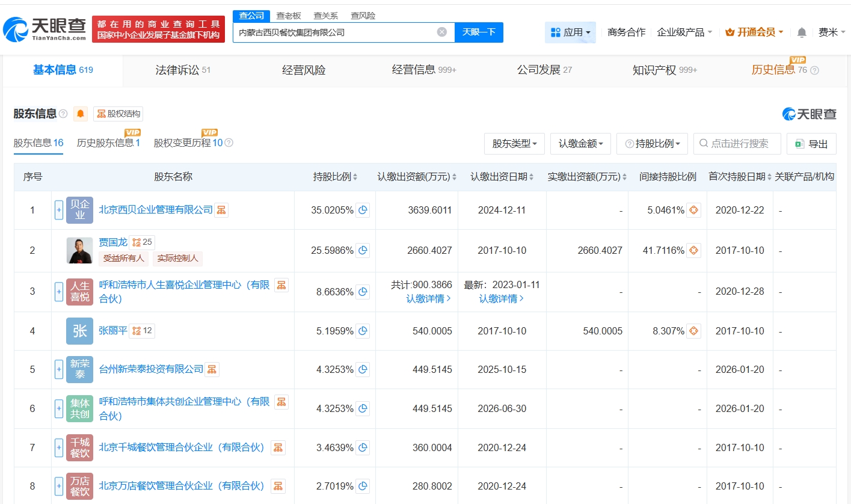Click structure icon beside 台州新荣泰投资有限公司
Screen dimensions: 851x504
[212, 369]
